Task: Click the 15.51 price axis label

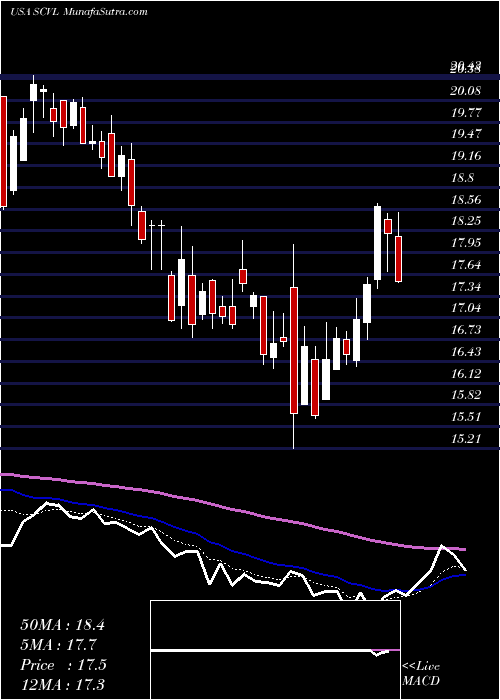Action: (466, 417)
